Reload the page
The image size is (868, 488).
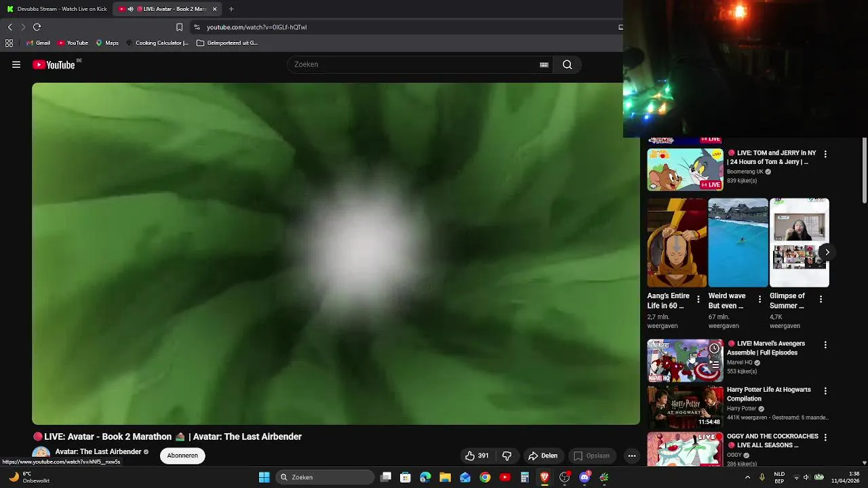(37, 27)
